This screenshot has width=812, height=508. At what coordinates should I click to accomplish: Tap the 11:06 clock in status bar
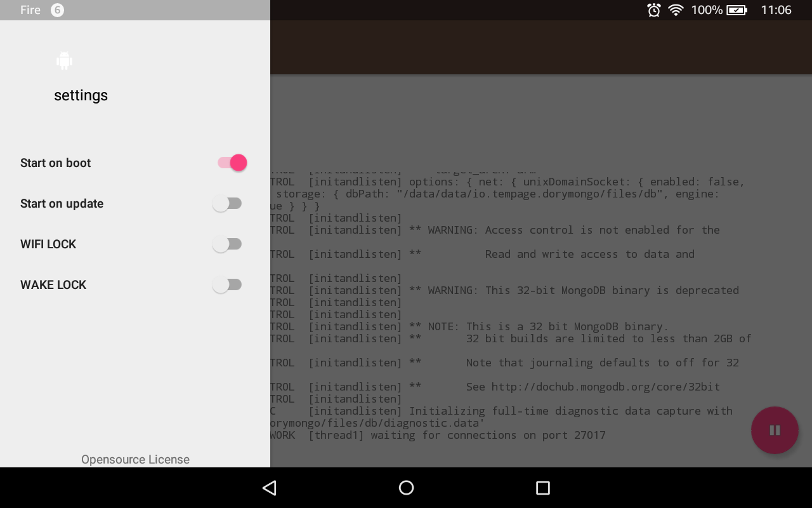tap(776, 10)
